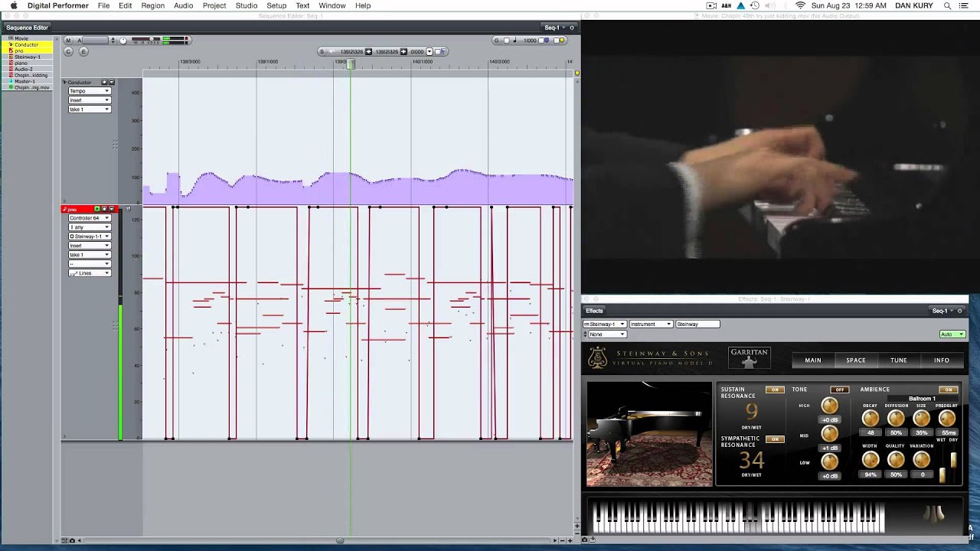Open the Studio menu
This screenshot has width=980, height=551.
coord(247,5)
